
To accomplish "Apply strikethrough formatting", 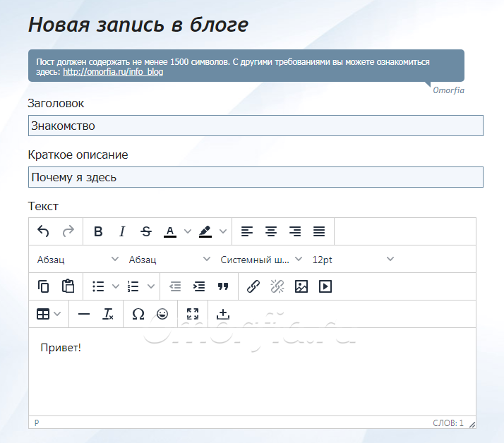I will coord(146,231).
